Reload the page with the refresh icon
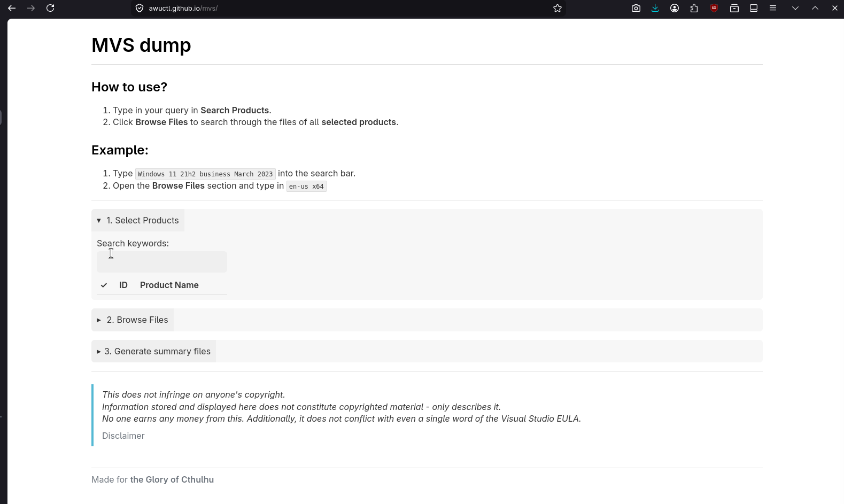Screen dimensions: 844x504 pyautogui.click(x=50, y=8)
